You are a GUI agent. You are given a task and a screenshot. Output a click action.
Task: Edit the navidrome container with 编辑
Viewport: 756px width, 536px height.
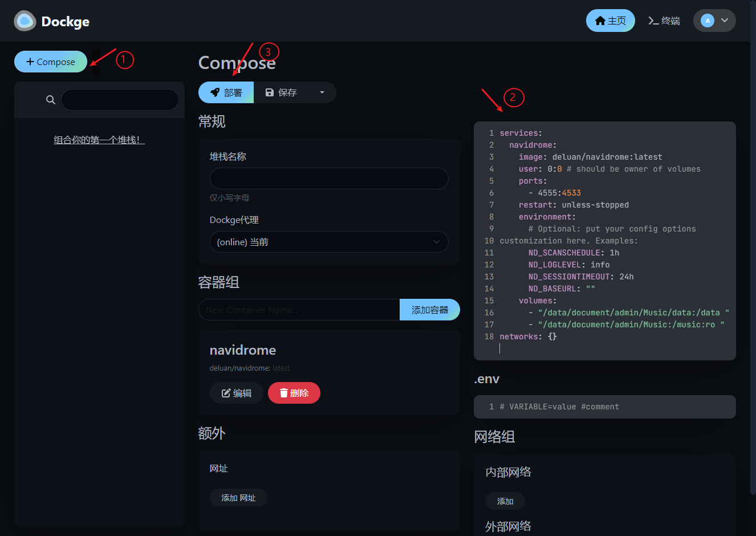(x=237, y=393)
